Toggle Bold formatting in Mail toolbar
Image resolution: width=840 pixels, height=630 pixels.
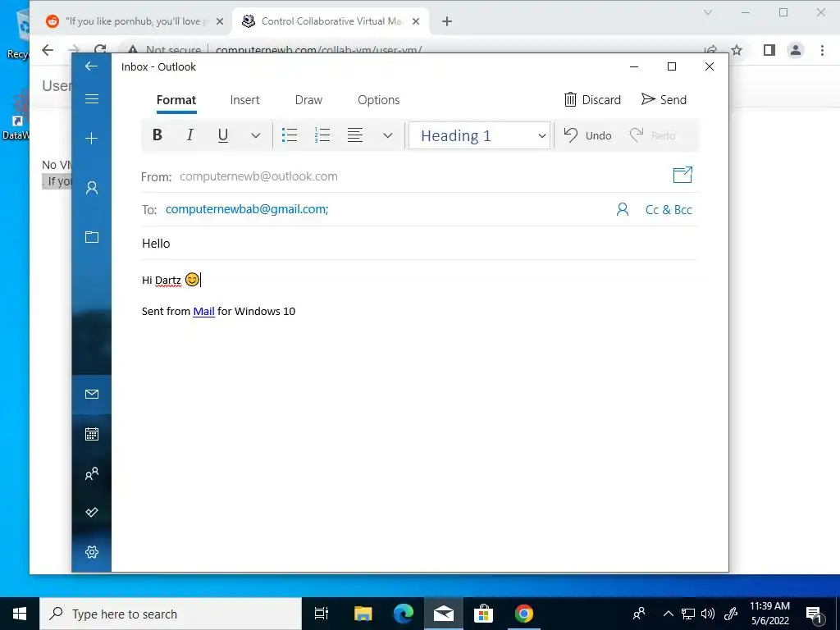157,135
